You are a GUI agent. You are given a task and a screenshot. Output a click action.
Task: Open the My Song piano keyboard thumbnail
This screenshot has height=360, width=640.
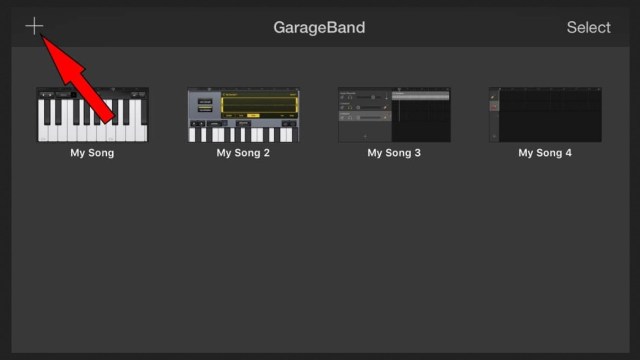[92, 115]
